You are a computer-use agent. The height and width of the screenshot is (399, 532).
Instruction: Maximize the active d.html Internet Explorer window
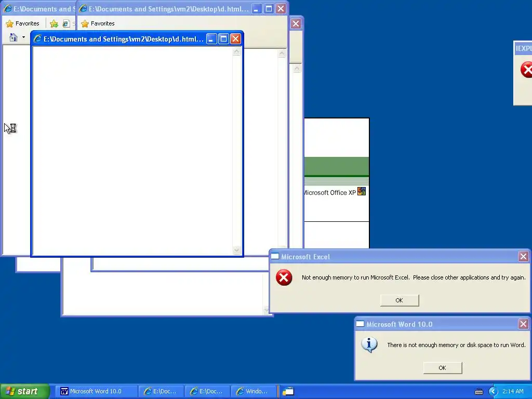click(x=223, y=38)
